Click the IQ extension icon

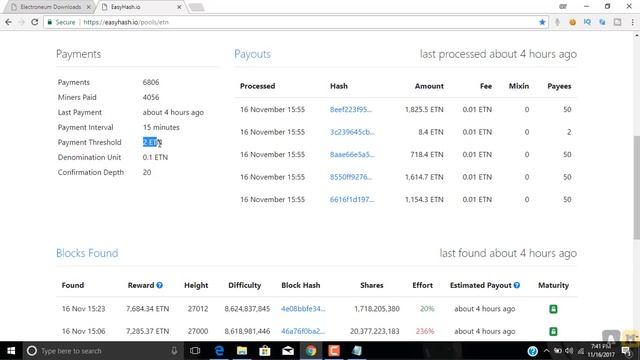[x=587, y=22]
